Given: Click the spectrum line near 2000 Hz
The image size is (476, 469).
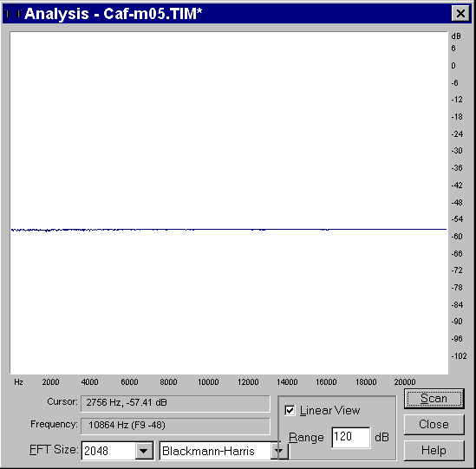Looking at the screenshot, I should (x=50, y=230).
